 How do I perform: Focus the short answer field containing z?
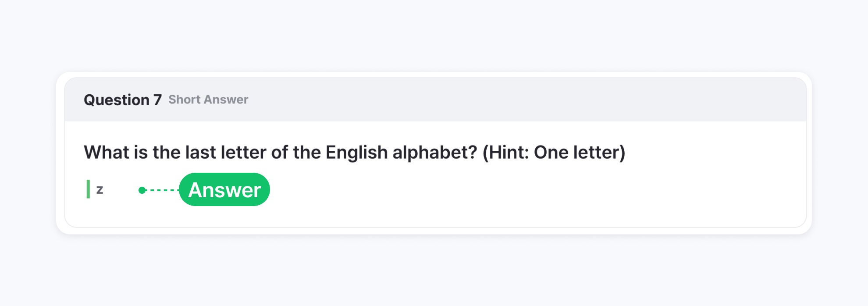click(115, 190)
